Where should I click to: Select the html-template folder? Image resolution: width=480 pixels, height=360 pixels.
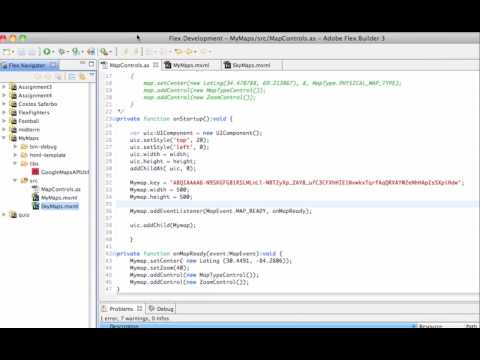(43, 155)
